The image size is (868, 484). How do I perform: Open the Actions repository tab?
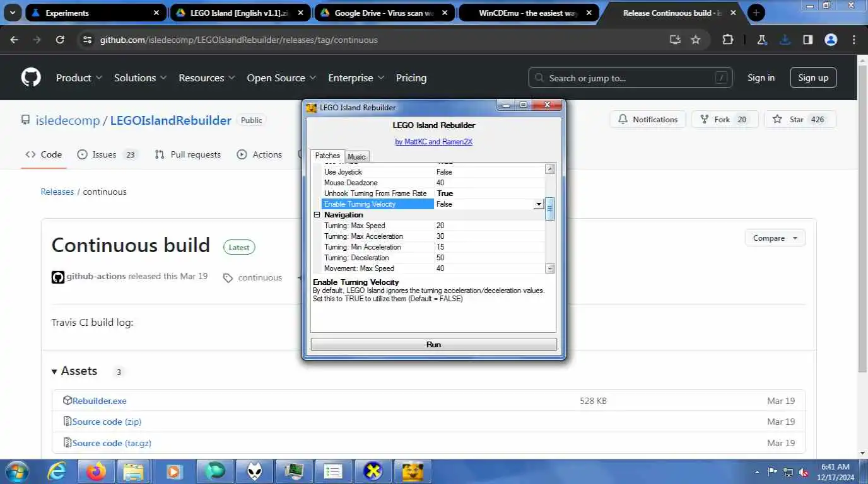259,154
